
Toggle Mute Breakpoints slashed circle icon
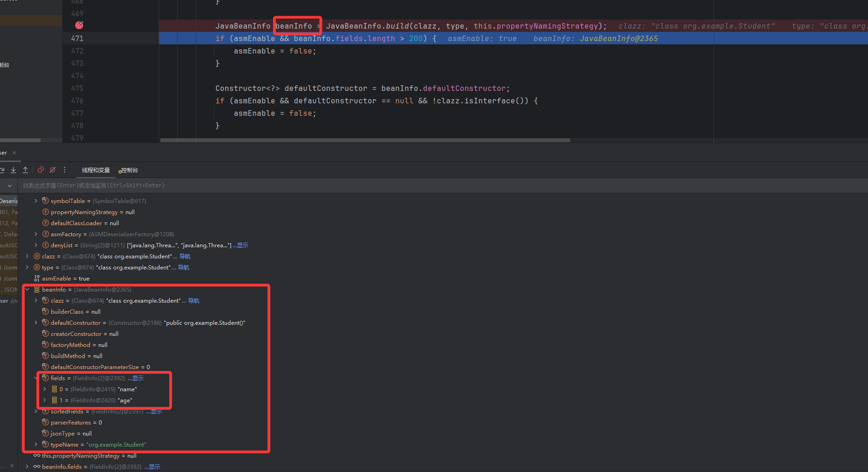click(53, 170)
